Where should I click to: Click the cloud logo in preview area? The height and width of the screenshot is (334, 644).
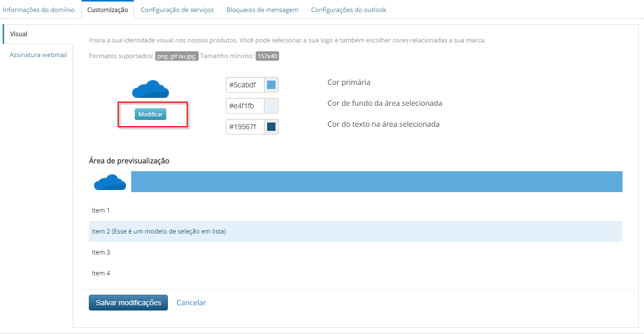point(110,182)
